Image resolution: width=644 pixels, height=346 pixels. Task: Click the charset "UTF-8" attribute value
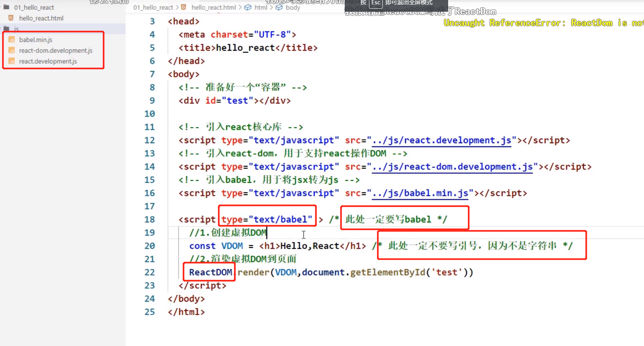click(x=272, y=35)
